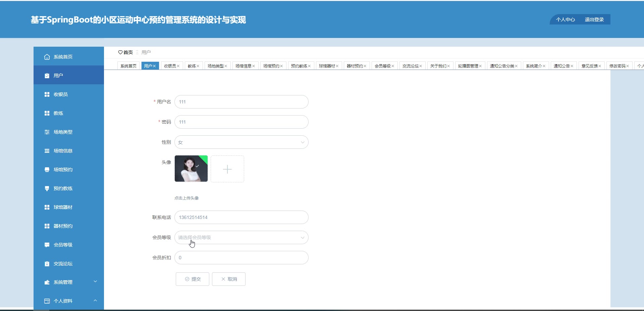The width and height of the screenshot is (644, 311).
Task: Select 球馆器材 in the sidebar
Action: (69, 207)
